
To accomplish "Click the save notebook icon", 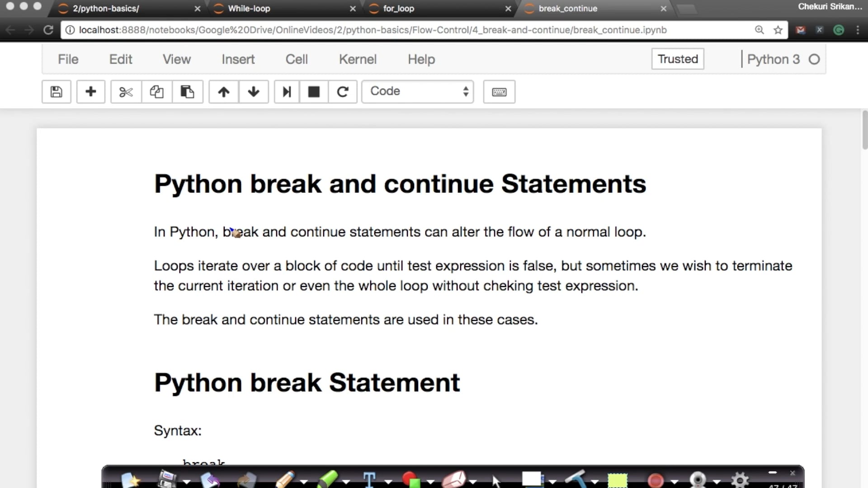I will 56,92.
